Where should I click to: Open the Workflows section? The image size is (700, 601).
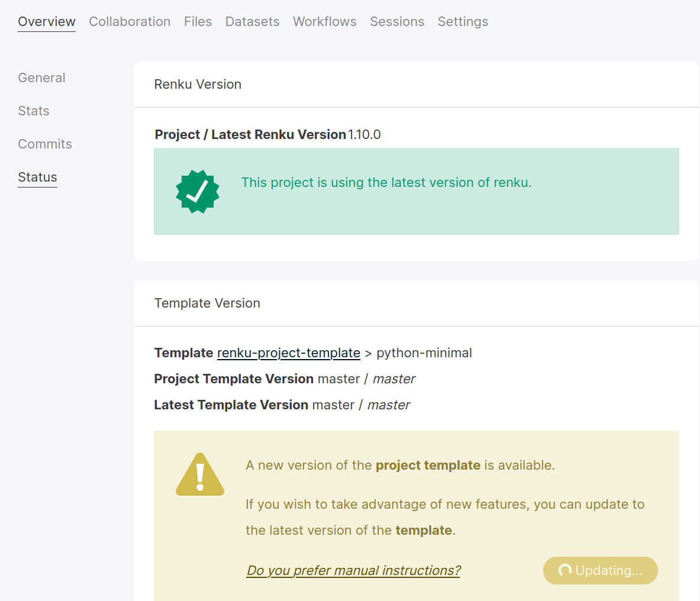324,21
